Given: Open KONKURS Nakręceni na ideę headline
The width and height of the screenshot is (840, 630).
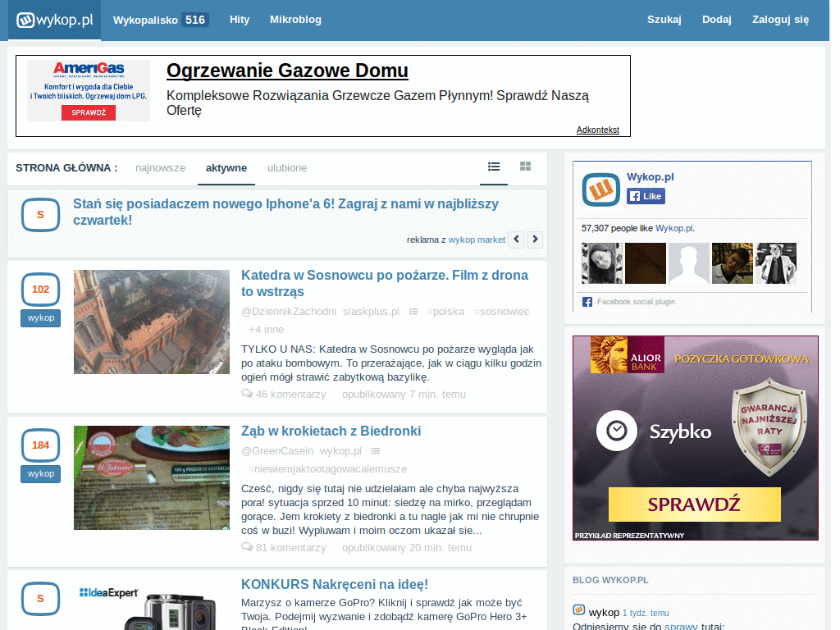Looking at the screenshot, I should click(335, 584).
